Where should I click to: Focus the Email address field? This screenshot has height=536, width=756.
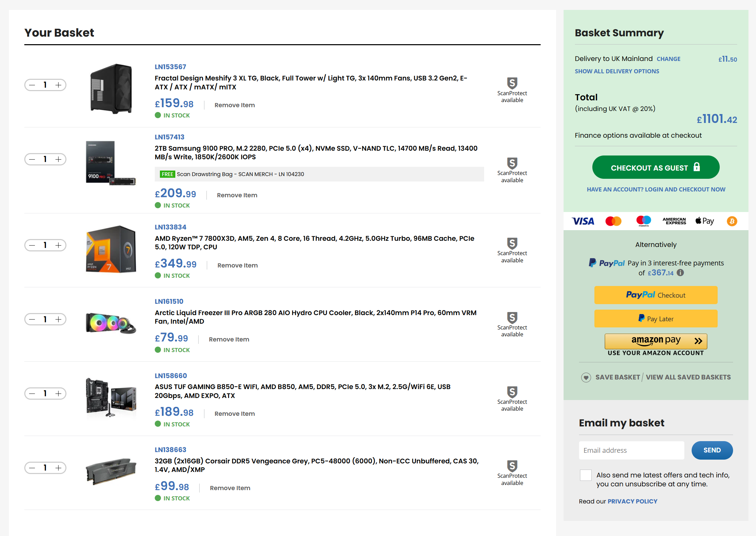(631, 451)
